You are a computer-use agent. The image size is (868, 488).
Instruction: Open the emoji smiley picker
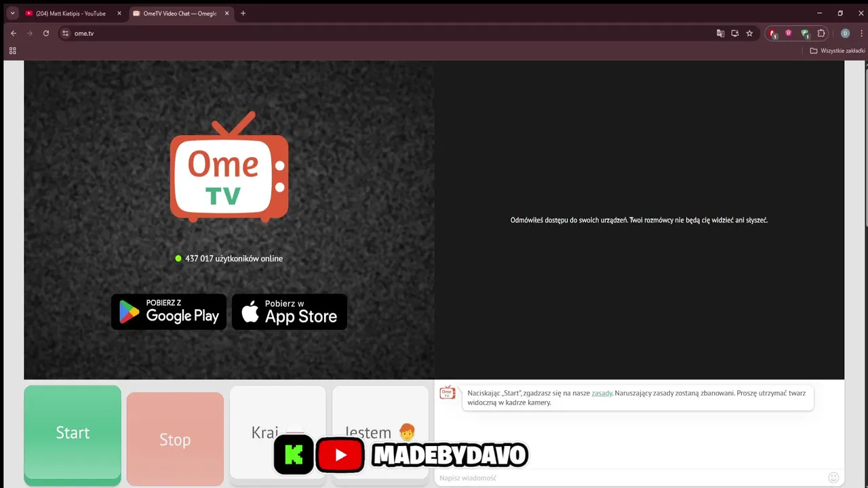coord(833,478)
